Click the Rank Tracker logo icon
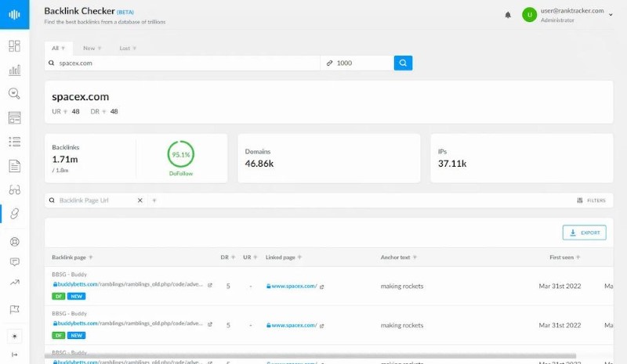This screenshot has height=364, width=627. point(14,14)
